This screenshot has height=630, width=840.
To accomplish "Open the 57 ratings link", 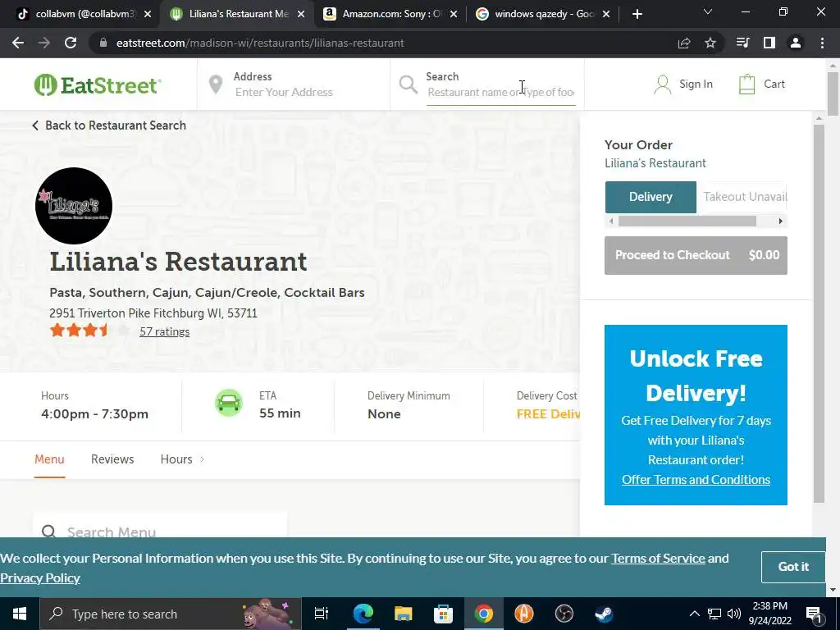I will (164, 331).
